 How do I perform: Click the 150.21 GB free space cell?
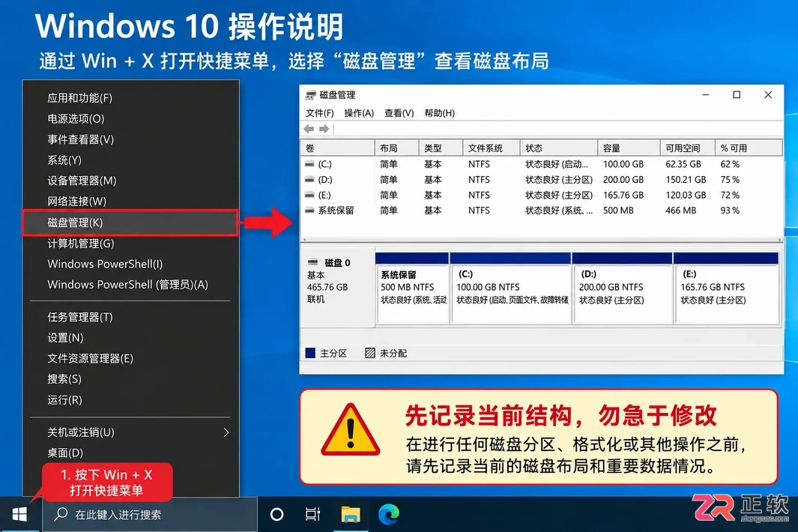pyautogui.click(x=686, y=179)
